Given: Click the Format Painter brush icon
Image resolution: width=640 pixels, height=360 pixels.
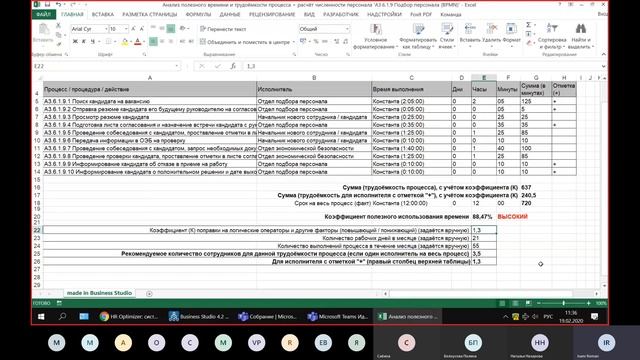Looking at the screenshot, I should coord(59,44).
